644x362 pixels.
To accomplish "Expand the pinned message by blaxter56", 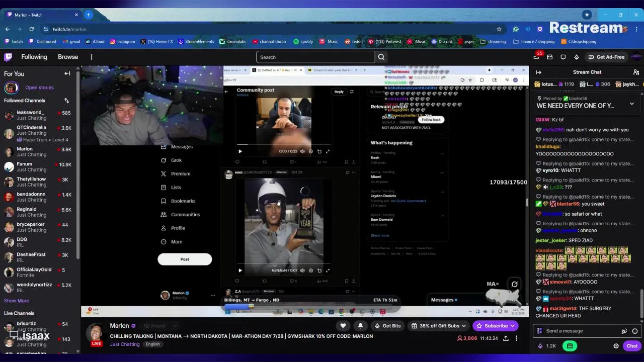I will (x=632, y=104).
